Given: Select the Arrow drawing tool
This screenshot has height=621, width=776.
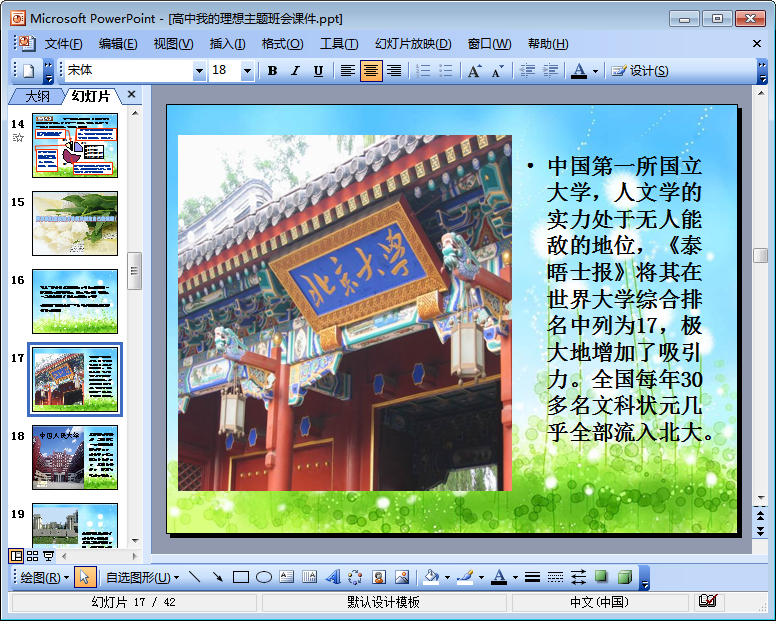Looking at the screenshot, I should click(x=218, y=577).
